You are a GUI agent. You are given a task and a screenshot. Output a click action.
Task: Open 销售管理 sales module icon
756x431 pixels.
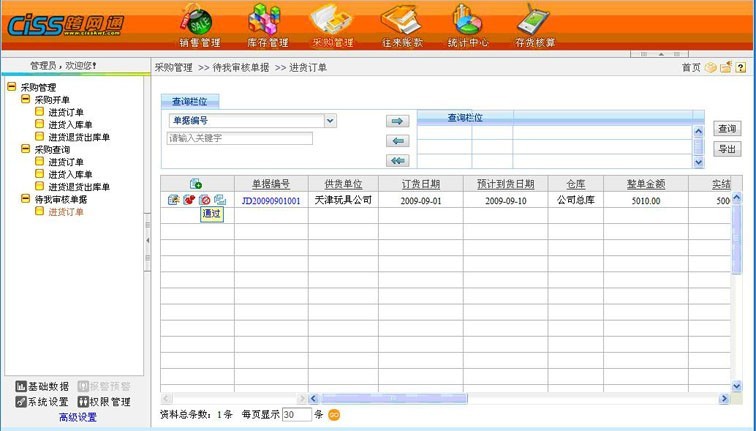tap(199, 20)
